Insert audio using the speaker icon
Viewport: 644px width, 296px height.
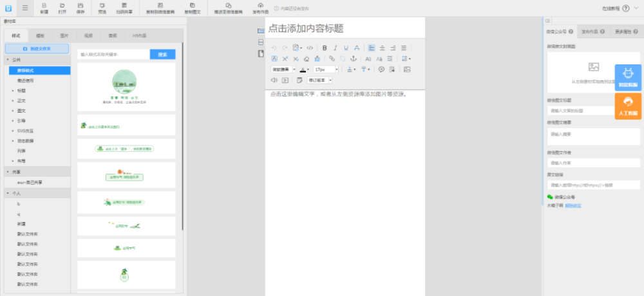274,80
